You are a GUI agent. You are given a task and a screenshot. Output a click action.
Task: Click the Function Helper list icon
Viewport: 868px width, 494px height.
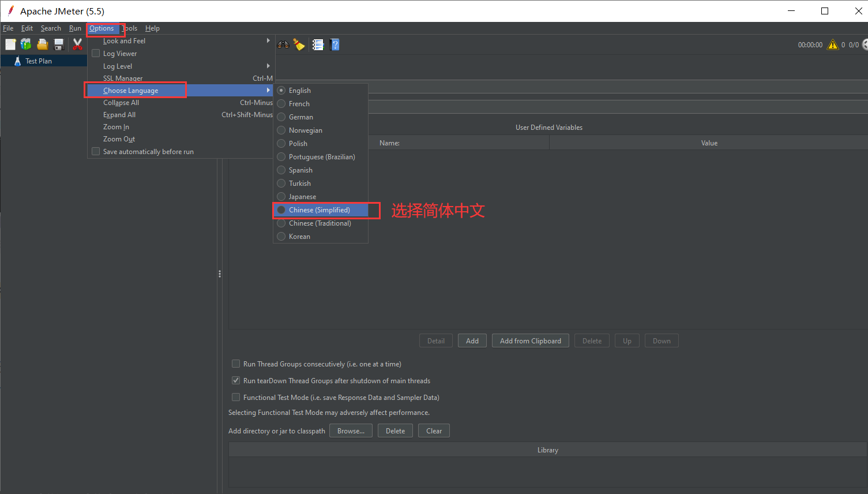pos(318,44)
